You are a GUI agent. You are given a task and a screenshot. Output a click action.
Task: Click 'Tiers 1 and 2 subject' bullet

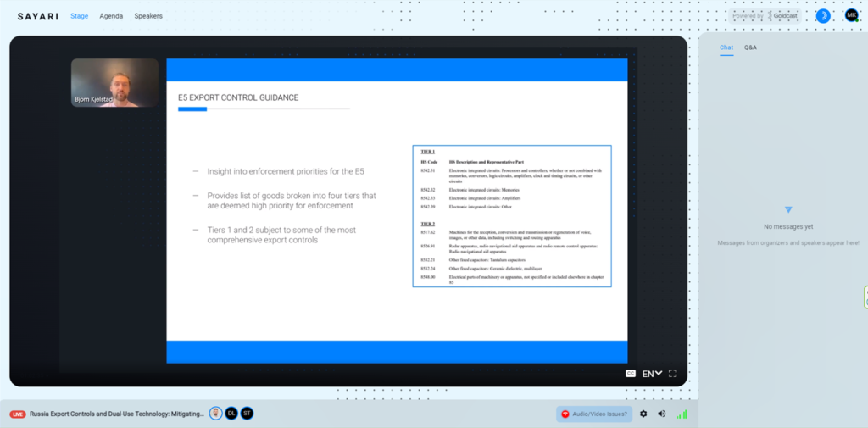pos(281,235)
